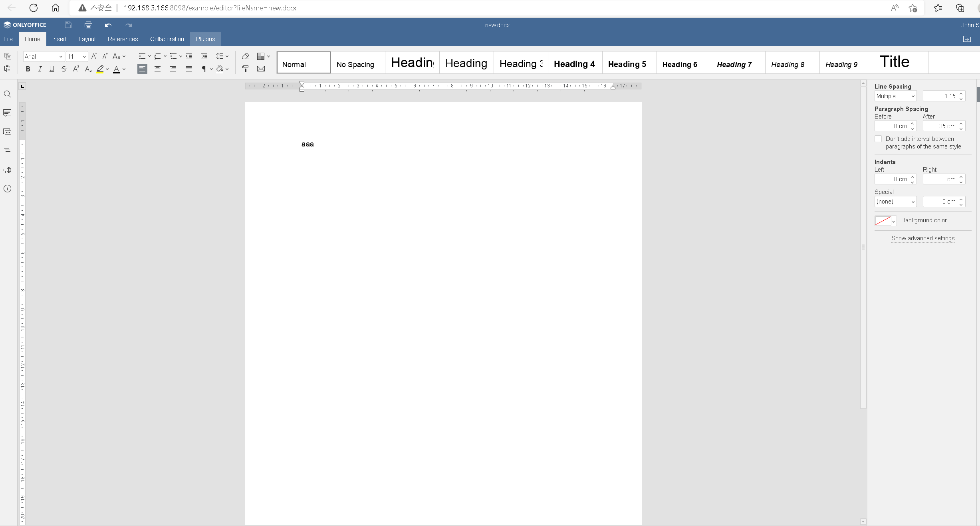Click 'Show advanced settings' link
This screenshot has width=980, height=526.
pos(922,238)
